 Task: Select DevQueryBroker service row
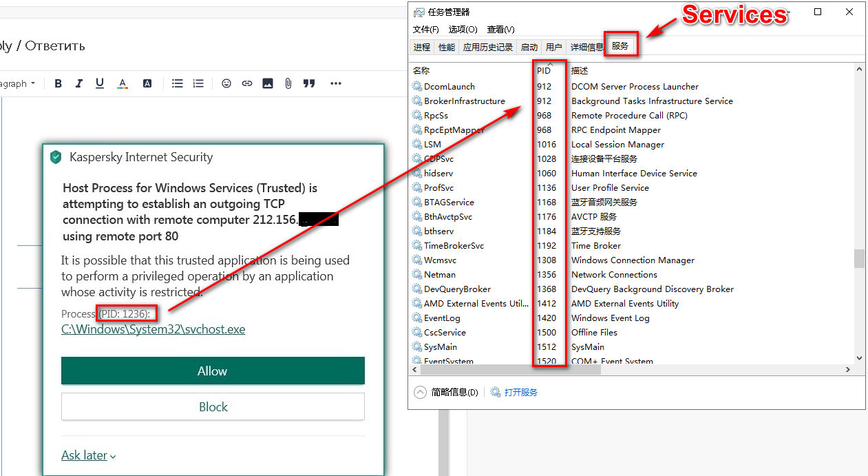click(x=632, y=289)
